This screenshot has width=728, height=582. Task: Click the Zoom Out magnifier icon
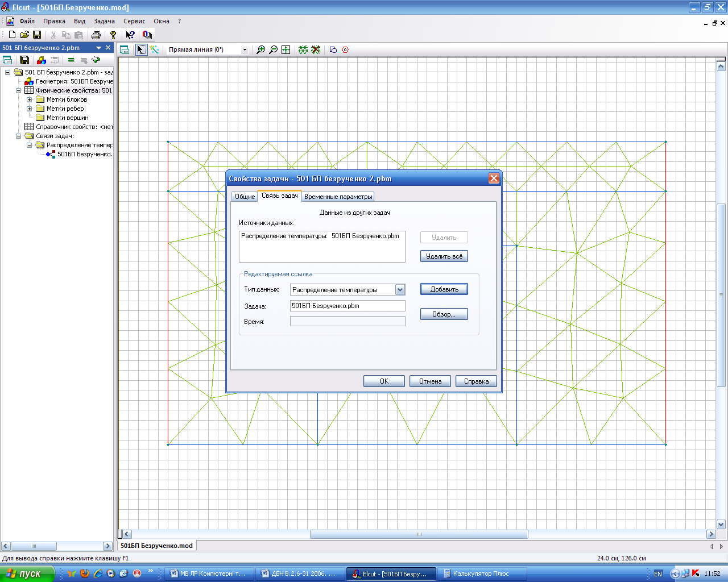pyautogui.click(x=274, y=50)
